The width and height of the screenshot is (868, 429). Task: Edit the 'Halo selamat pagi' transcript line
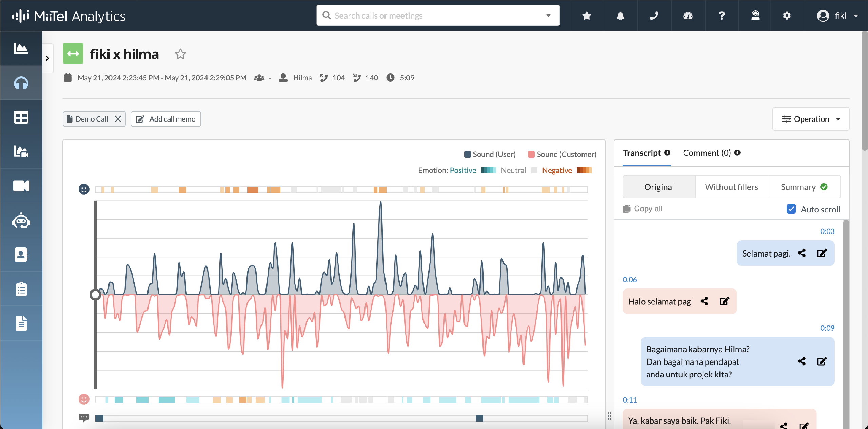click(724, 301)
